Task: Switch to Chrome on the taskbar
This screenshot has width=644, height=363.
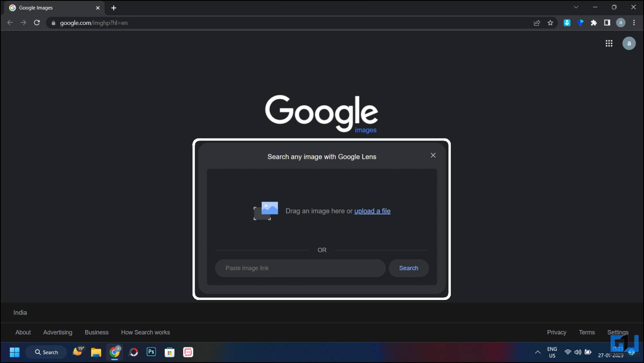Action: (115, 352)
